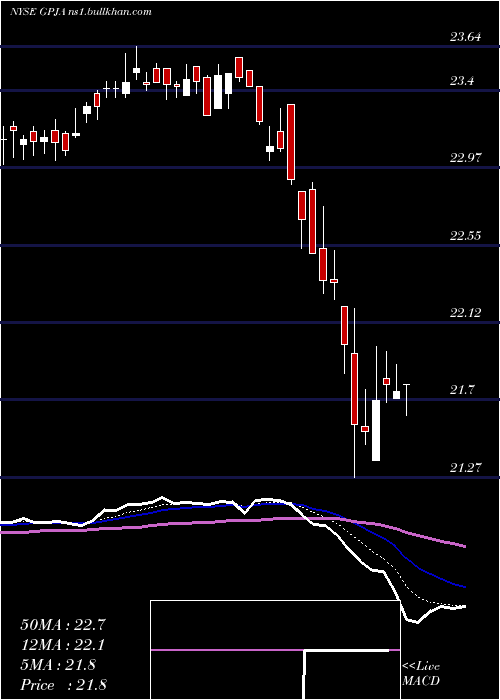The height and width of the screenshot is (700, 500).
Task: Click the 22.12 price level label
Action: click(465, 312)
